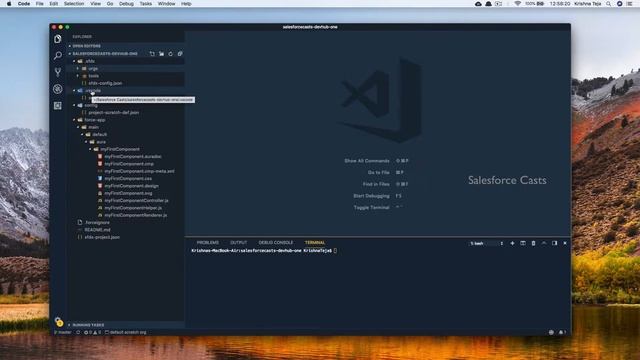Viewport: 640px width, 360px height.
Task: Open Spotlight search in macOS menu bar
Action: pyautogui.click(x=609, y=4)
